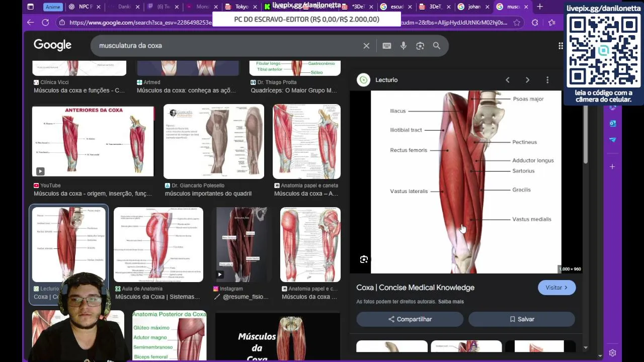Open Quadríceps: O Maior Grupo M... result title
This screenshot has width=644, height=362.
[x=294, y=90]
